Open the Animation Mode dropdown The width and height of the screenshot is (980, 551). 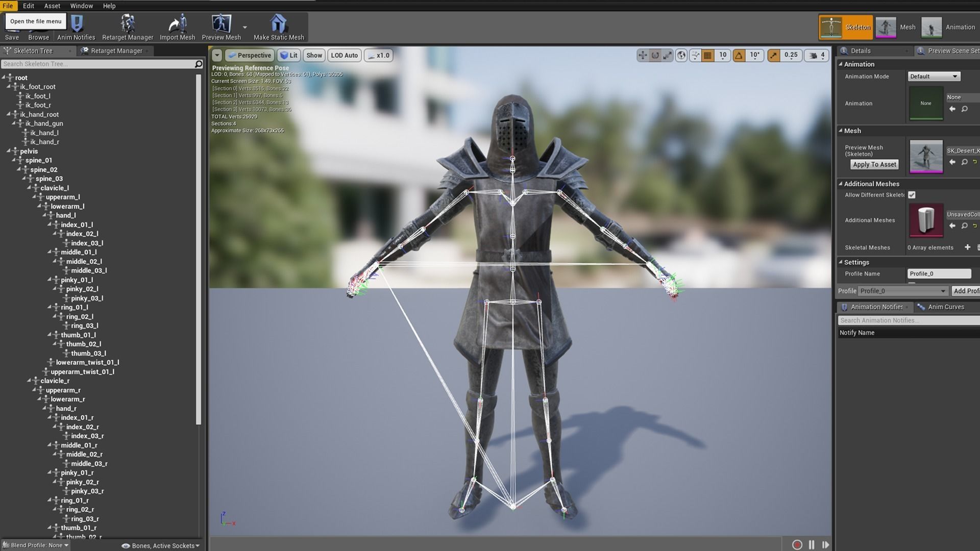click(x=934, y=77)
